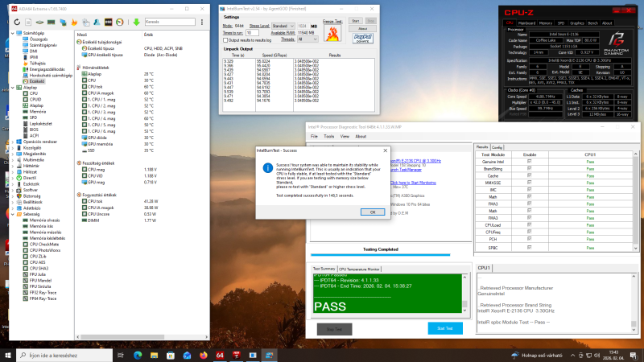Click the PayPal Donate image in IntelBurnTest
644x362 pixels.
click(363, 38)
